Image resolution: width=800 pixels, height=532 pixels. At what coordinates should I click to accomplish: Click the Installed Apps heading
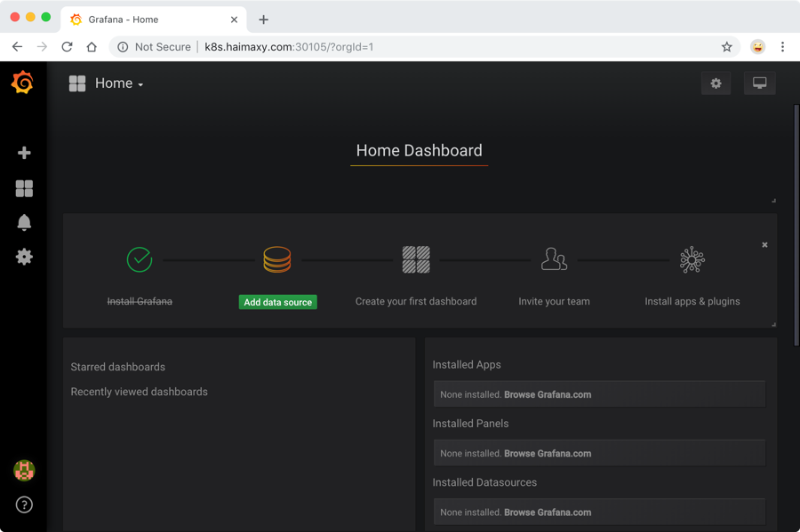point(467,365)
